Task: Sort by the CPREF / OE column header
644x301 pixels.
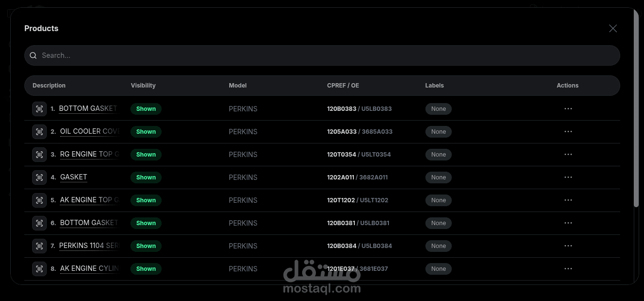Action: click(x=343, y=86)
